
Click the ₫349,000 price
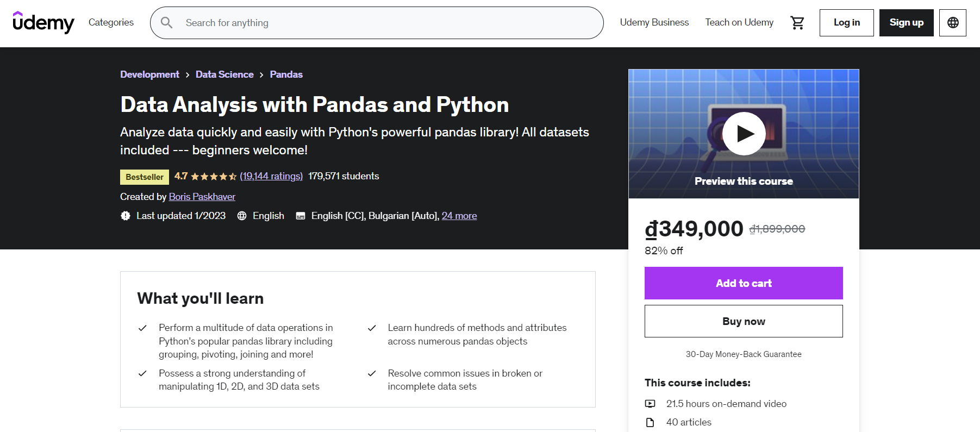694,229
